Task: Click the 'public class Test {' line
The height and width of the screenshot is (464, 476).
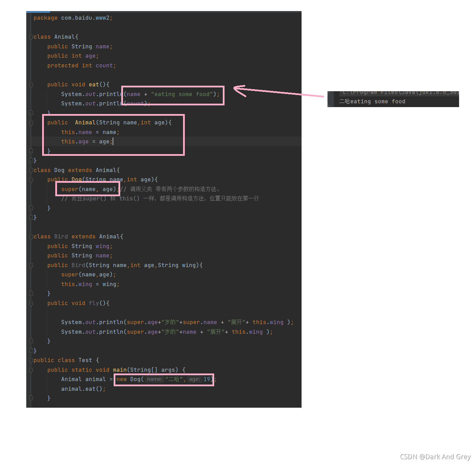Action: (x=66, y=360)
